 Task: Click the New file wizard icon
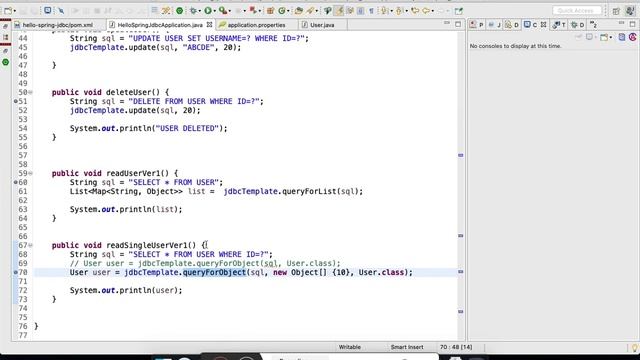click(8, 11)
